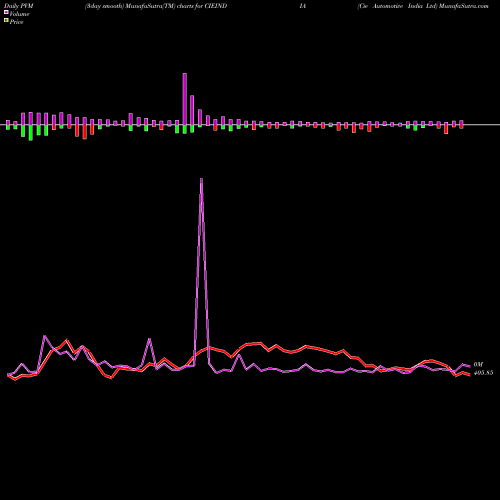The width and height of the screenshot is (500, 500).
Task: Click the Cie Automotive India Ltd text
Action: pos(397,6)
